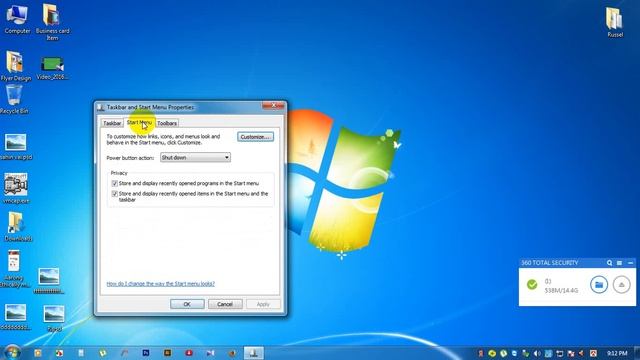
Task: Open the Start menu looks help link
Action: [x=160, y=284]
